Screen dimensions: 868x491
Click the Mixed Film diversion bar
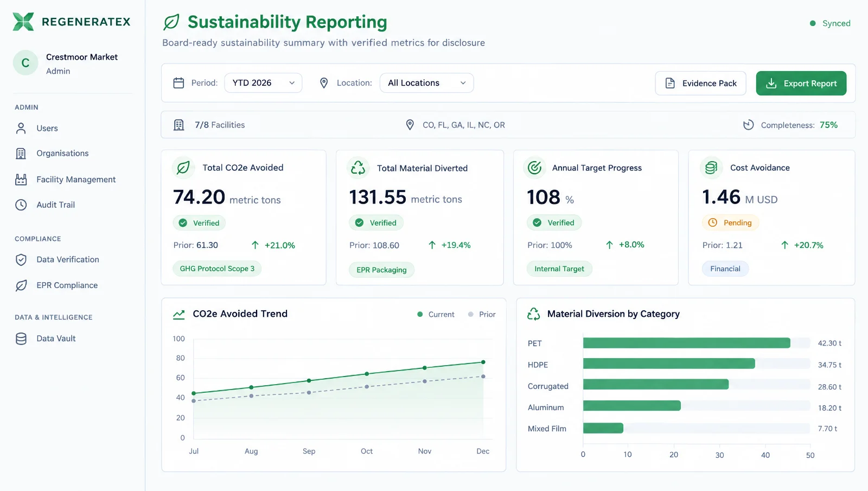click(x=603, y=428)
